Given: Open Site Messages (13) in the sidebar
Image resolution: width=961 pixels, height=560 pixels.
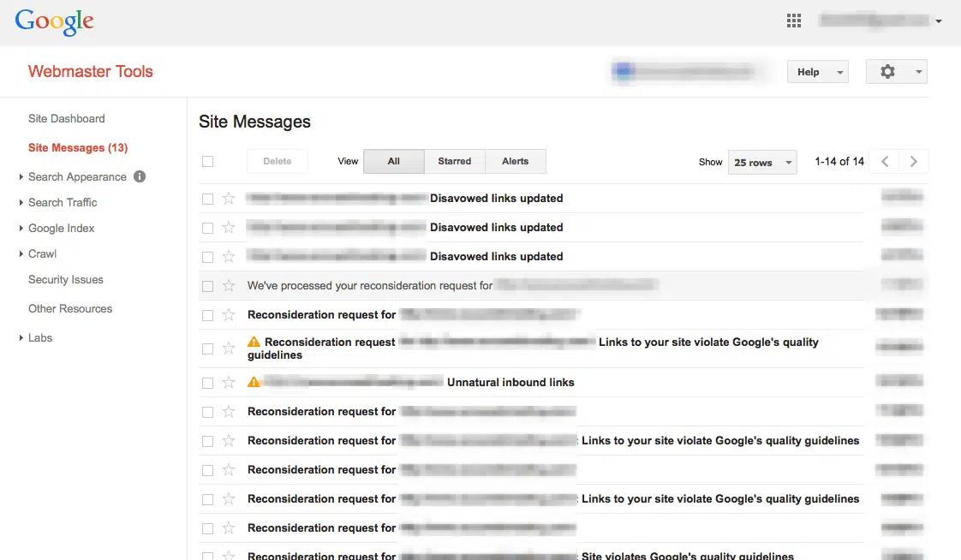Looking at the screenshot, I should coord(78,147).
